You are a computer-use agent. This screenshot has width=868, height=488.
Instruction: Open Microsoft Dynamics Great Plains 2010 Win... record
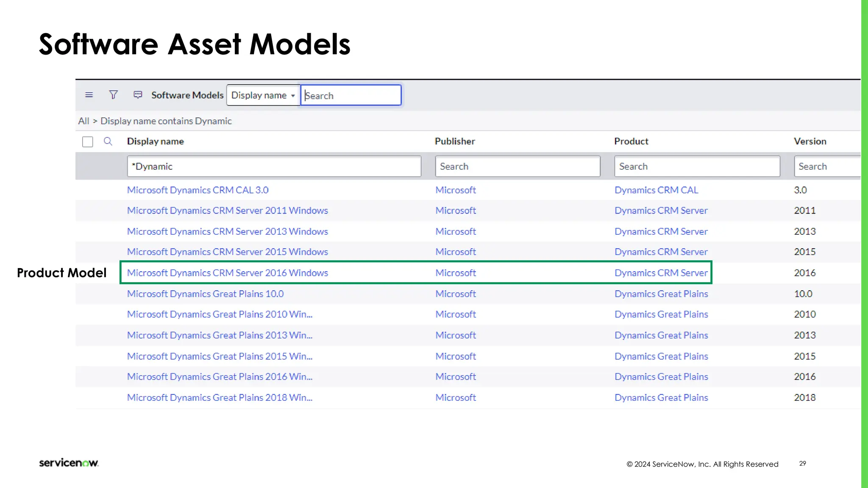[220, 314]
